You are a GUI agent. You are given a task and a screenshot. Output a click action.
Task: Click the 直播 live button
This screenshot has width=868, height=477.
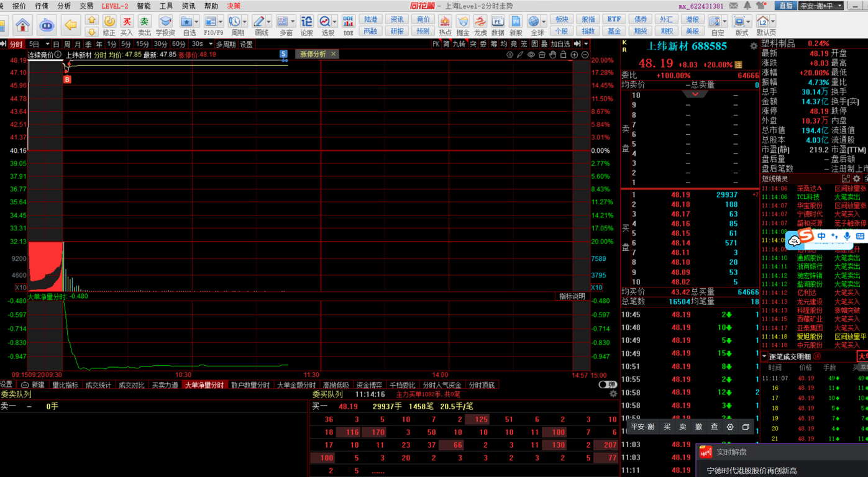pyautogui.click(x=786, y=6)
